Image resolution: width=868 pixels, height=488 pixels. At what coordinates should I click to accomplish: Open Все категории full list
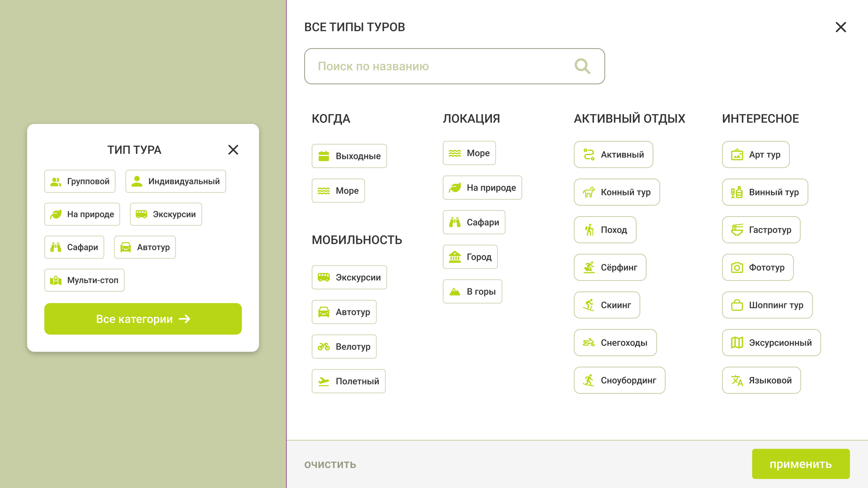(143, 319)
